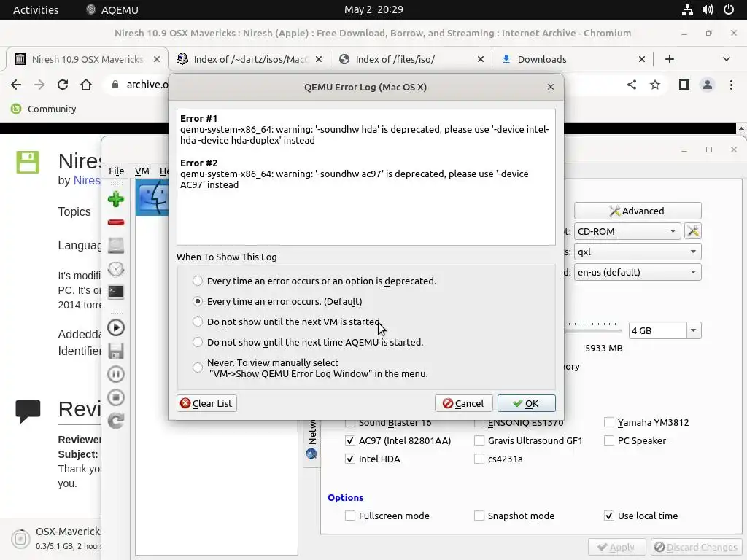Screen dimensions: 747x560
Task: Select 'until next time AQEMU is started'
Action: (197, 343)
